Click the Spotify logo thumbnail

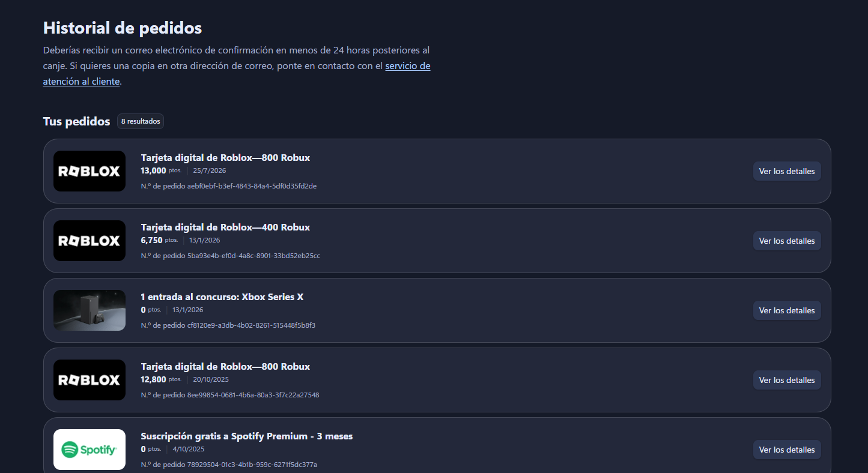pos(90,450)
